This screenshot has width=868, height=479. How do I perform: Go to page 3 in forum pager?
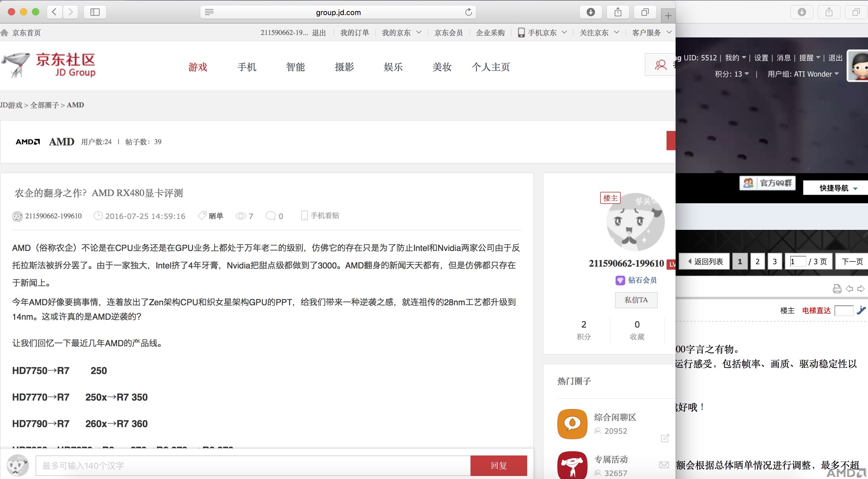click(x=775, y=261)
